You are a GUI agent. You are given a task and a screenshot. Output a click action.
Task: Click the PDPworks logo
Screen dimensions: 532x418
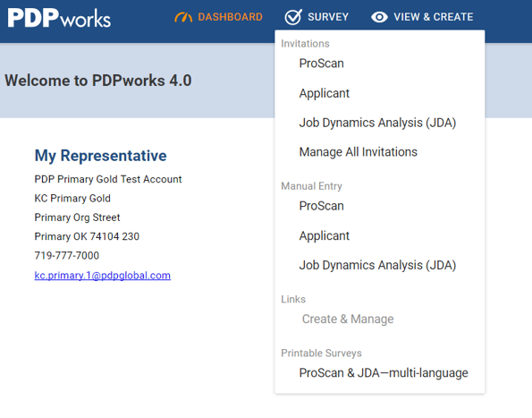pyautogui.click(x=59, y=18)
